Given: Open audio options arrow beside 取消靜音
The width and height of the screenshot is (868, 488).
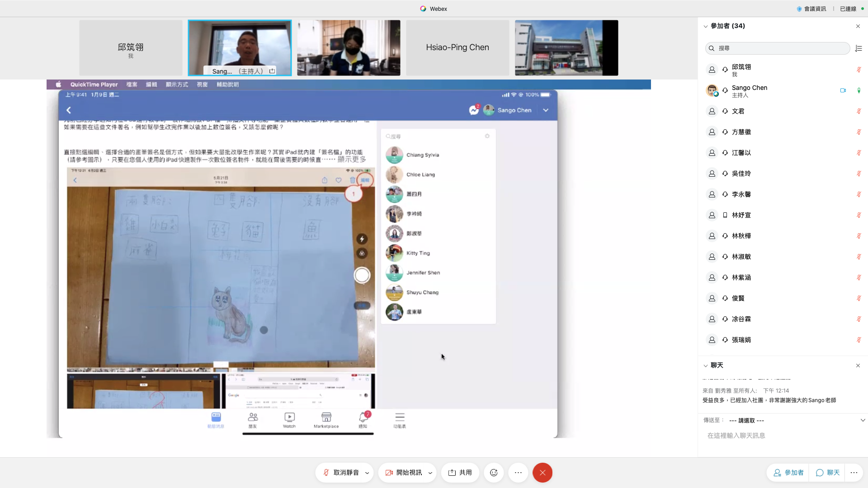Looking at the screenshot, I should tap(367, 473).
